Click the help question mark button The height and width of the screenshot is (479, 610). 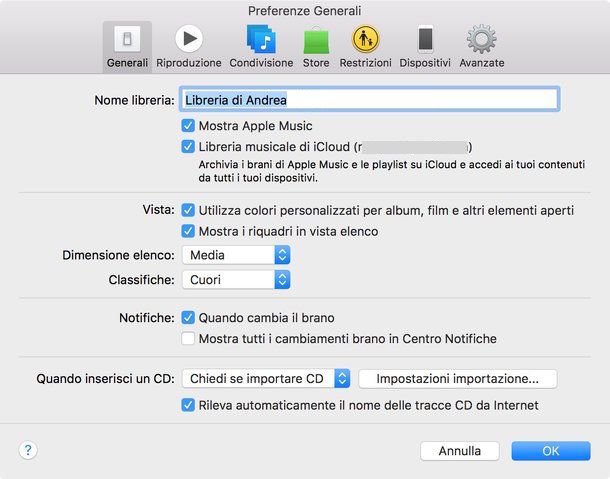28,450
